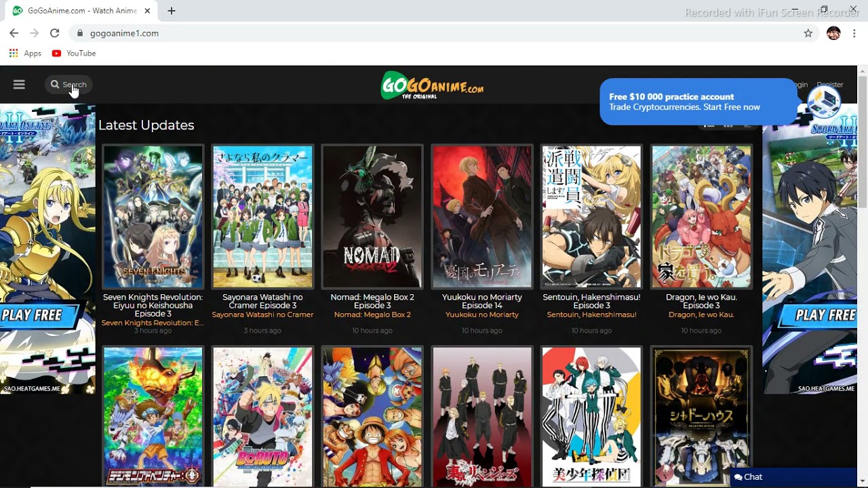The image size is (868, 488).
Task: Open Sayonara Watashi no Cramer poster
Action: (263, 217)
